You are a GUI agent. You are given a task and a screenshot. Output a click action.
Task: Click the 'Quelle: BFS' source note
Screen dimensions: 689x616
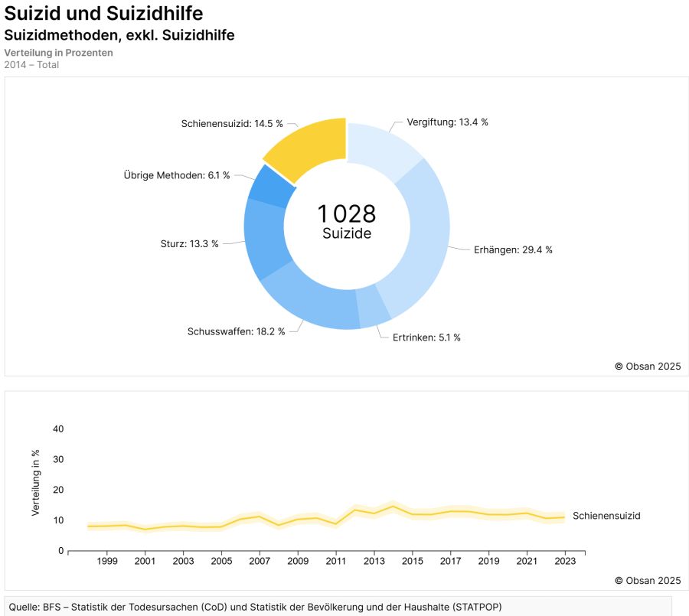click(255, 608)
